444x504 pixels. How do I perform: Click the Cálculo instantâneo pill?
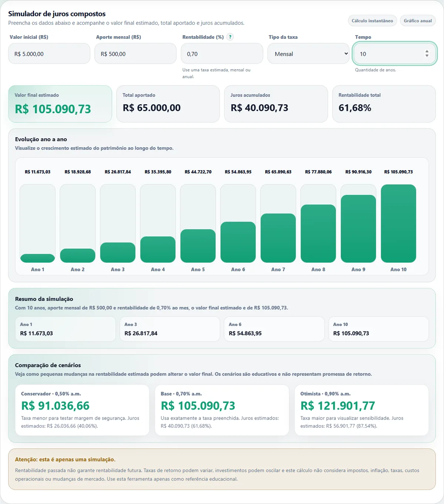(x=373, y=21)
